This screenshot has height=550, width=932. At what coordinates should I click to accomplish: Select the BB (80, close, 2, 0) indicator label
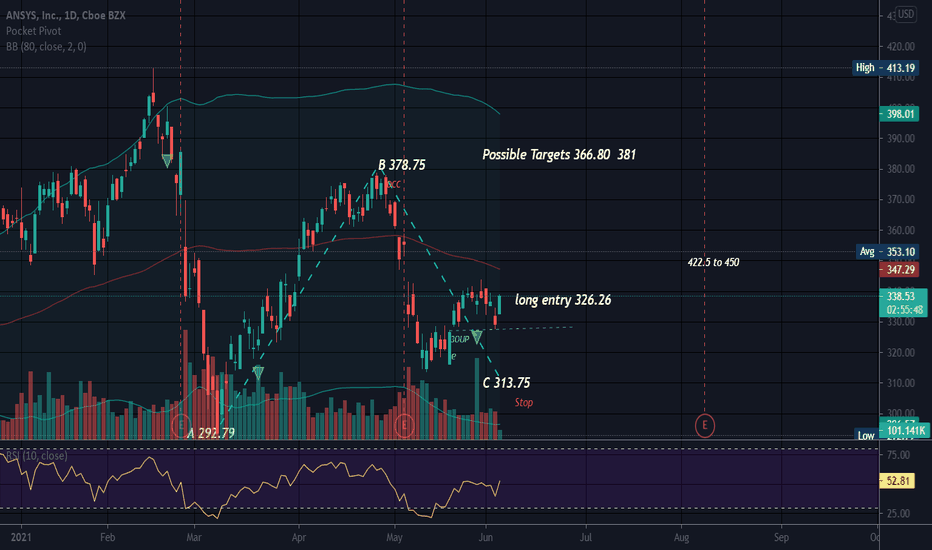[46, 46]
